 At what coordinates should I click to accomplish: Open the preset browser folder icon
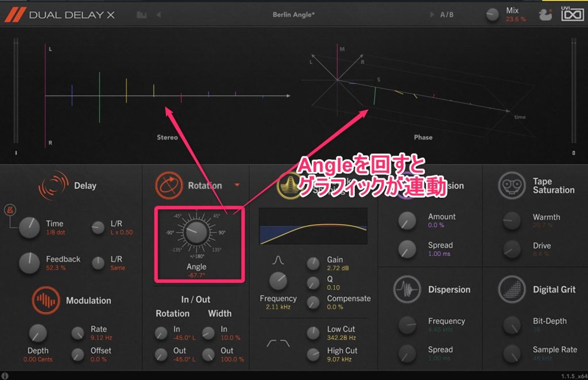pos(142,15)
